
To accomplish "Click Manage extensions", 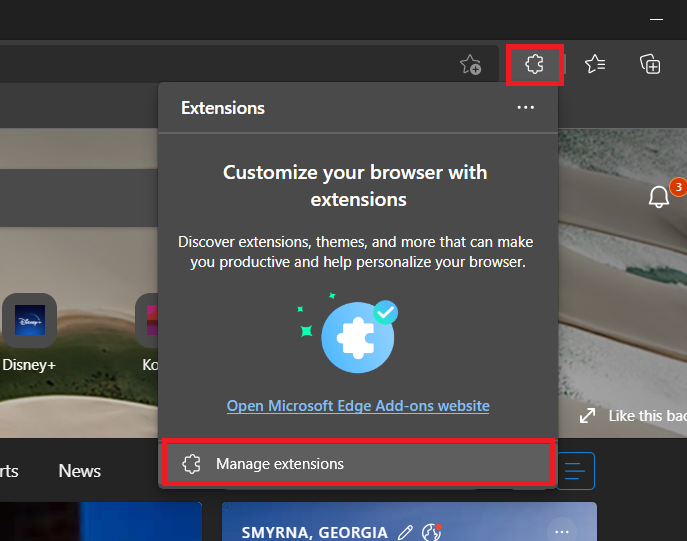I will tap(358, 463).
